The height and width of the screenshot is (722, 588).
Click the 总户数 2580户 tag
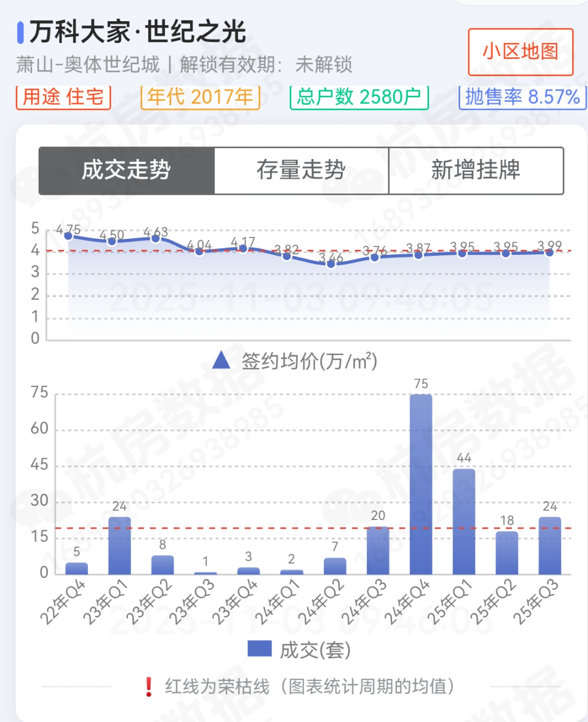(x=359, y=97)
